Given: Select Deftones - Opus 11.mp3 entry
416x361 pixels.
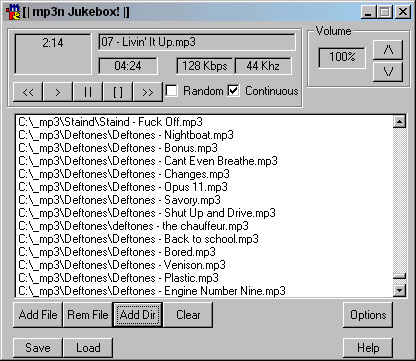Looking at the screenshot, I should (x=204, y=187).
